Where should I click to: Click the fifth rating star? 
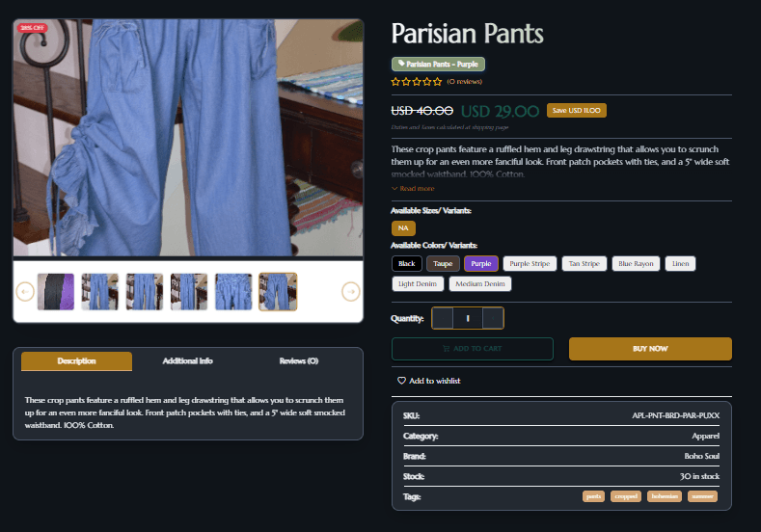[437, 82]
